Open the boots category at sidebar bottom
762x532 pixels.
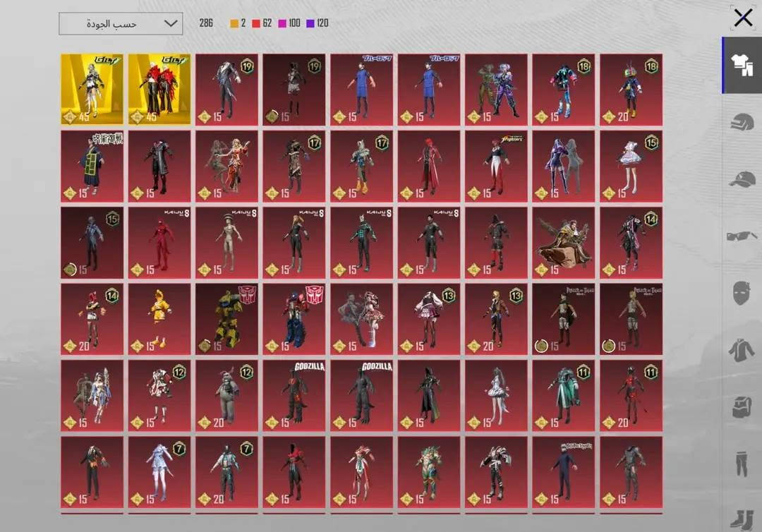[742, 519]
